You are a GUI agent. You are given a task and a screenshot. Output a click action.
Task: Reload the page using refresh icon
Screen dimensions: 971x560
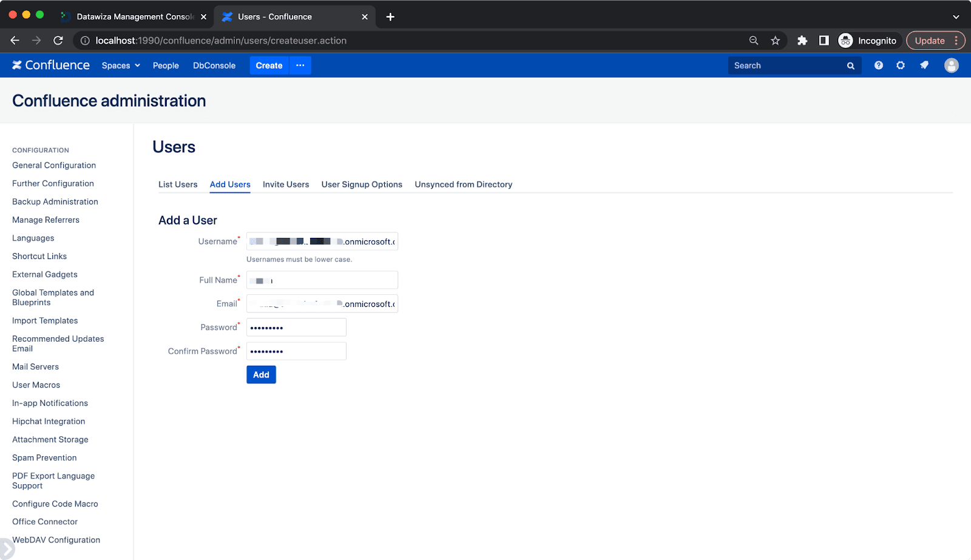(x=58, y=40)
